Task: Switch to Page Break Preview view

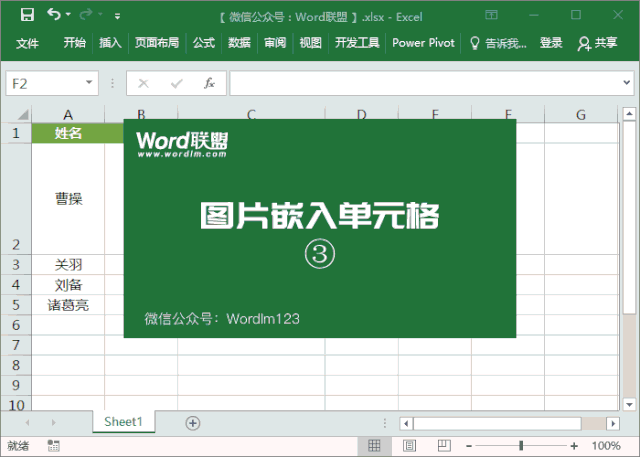Action: [444, 446]
